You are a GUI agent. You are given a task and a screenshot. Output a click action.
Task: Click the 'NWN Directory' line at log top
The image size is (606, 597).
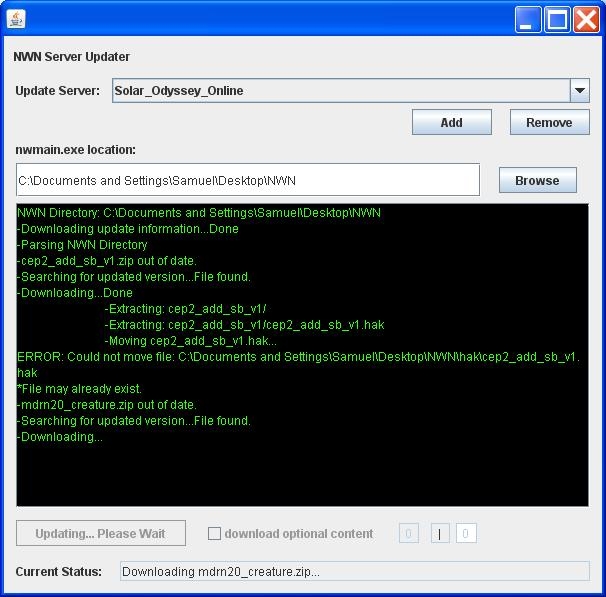click(198, 213)
